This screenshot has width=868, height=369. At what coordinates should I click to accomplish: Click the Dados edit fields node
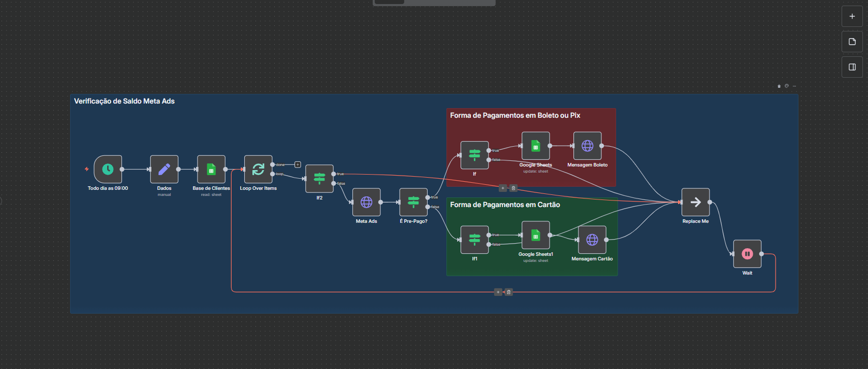[164, 169]
